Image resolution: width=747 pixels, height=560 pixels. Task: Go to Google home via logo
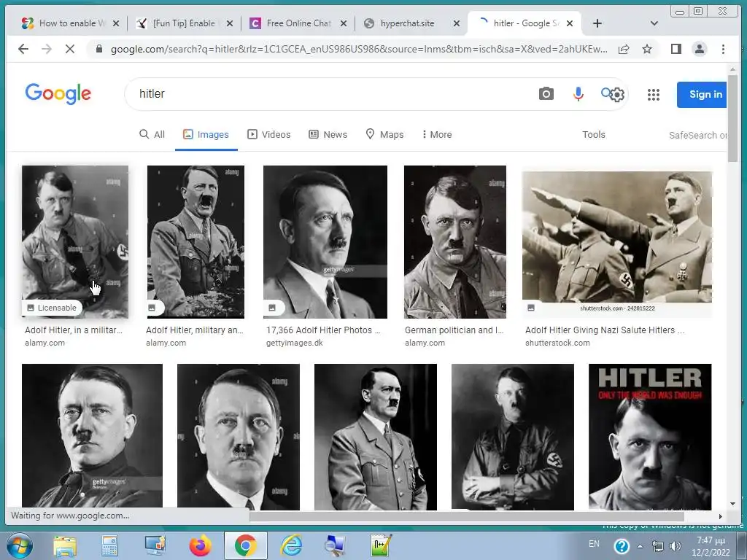(x=58, y=94)
